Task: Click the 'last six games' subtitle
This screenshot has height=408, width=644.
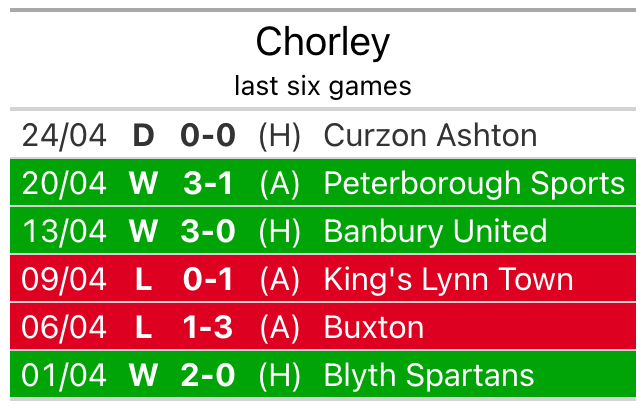Action: (x=322, y=86)
